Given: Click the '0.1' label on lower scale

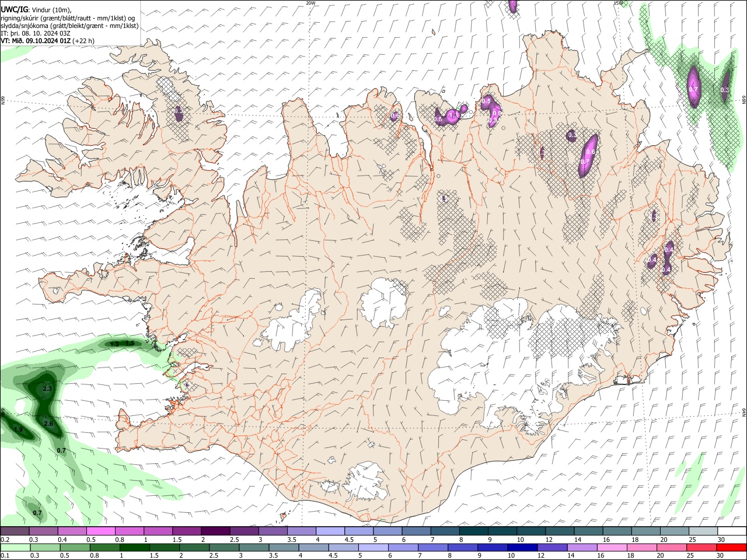Looking at the screenshot, I should coord(5,556).
